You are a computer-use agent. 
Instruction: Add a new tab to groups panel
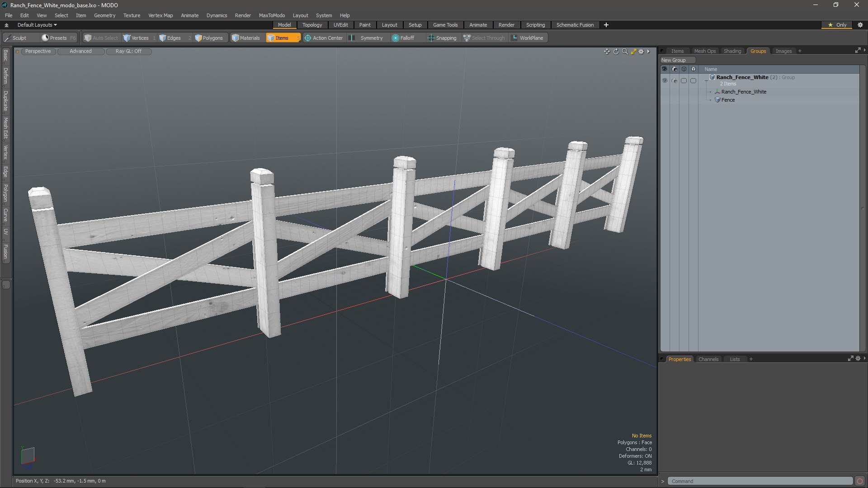pyautogui.click(x=800, y=51)
